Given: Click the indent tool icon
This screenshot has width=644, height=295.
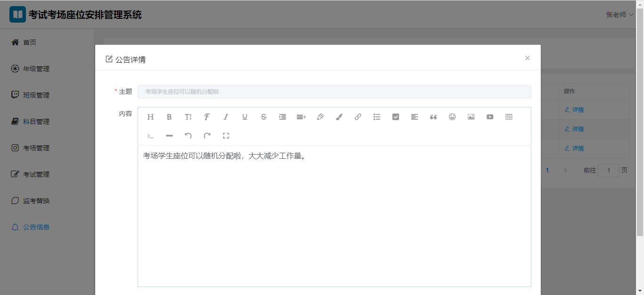Looking at the screenshot, I should [x=282, y=117].
